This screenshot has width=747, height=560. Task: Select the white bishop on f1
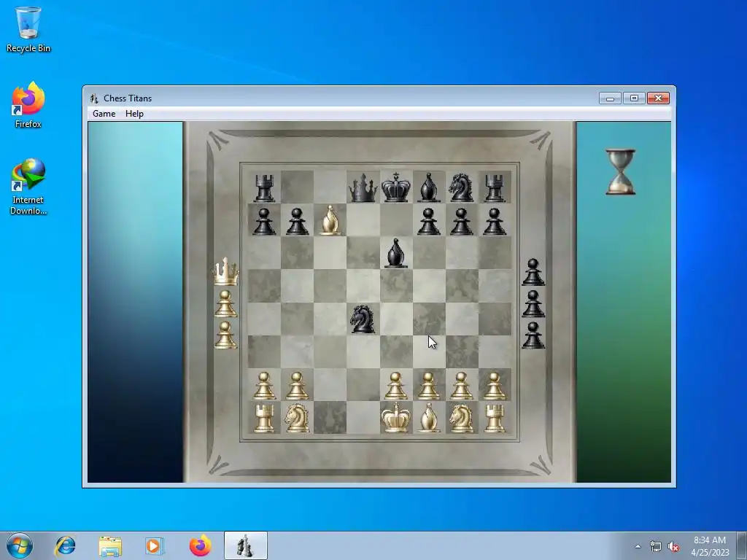(x=429, y=417)
